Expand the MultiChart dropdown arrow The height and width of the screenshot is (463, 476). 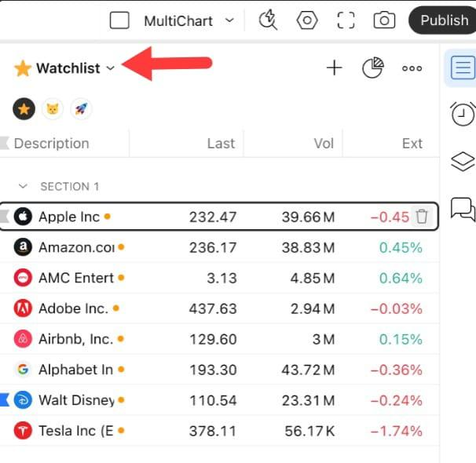pos(229,20)
